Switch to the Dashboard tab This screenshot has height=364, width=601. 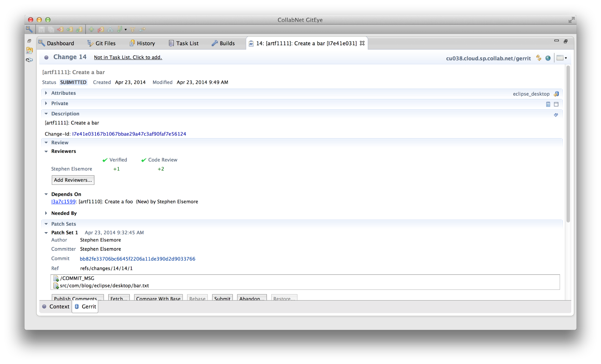coord(60,43)
